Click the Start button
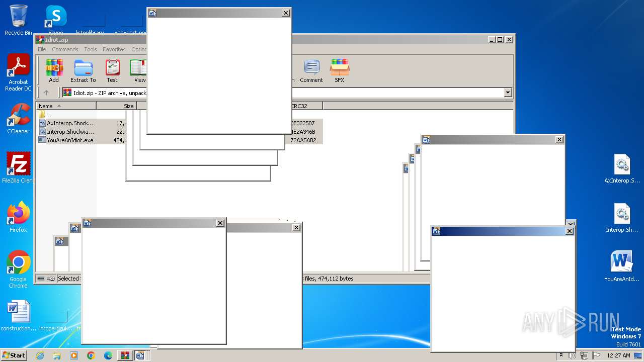 (14, 355)
